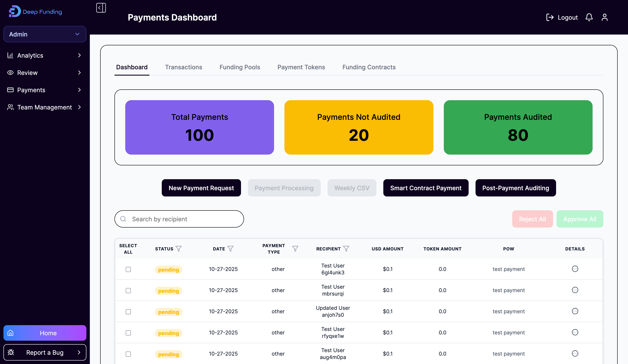Open details for Test User aug4m0pa
Image resolution: width=628 pixels, height=364 pixels.
[x=575, y=354]
